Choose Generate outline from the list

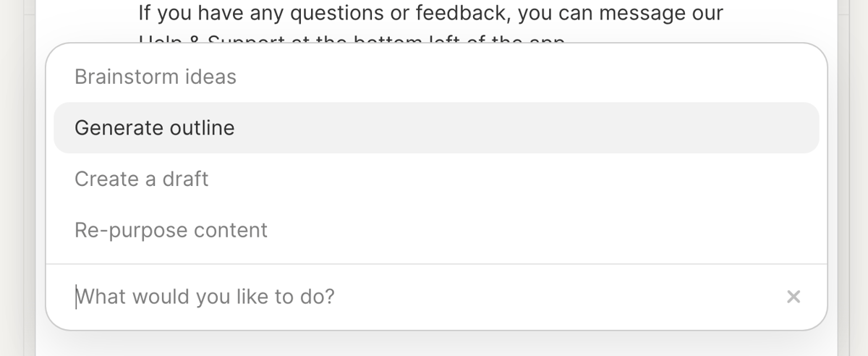pos(155,128)
